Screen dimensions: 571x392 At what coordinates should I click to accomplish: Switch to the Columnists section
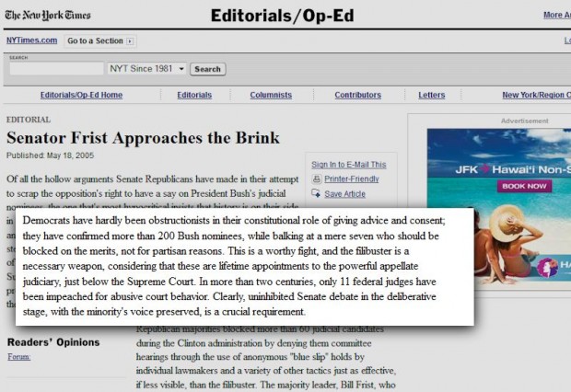coord(271,95)
